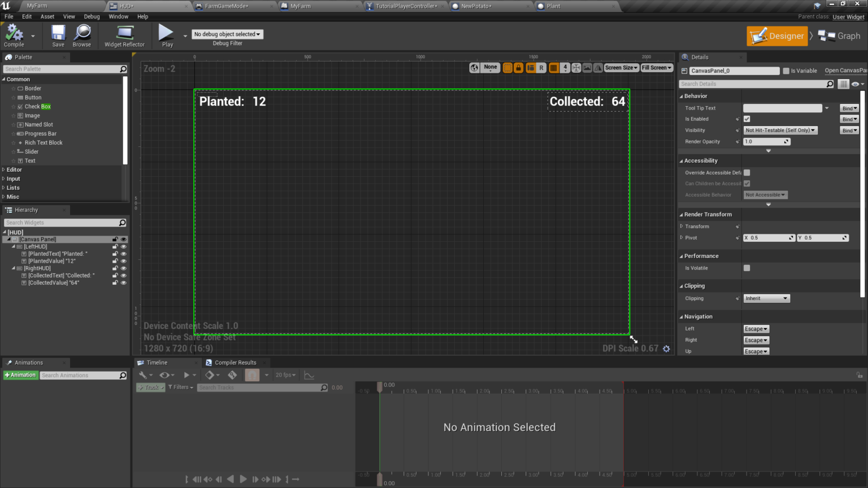Save the HUD widget
The width and height of the screenshot is (868, 488).
tap(57, 35)
